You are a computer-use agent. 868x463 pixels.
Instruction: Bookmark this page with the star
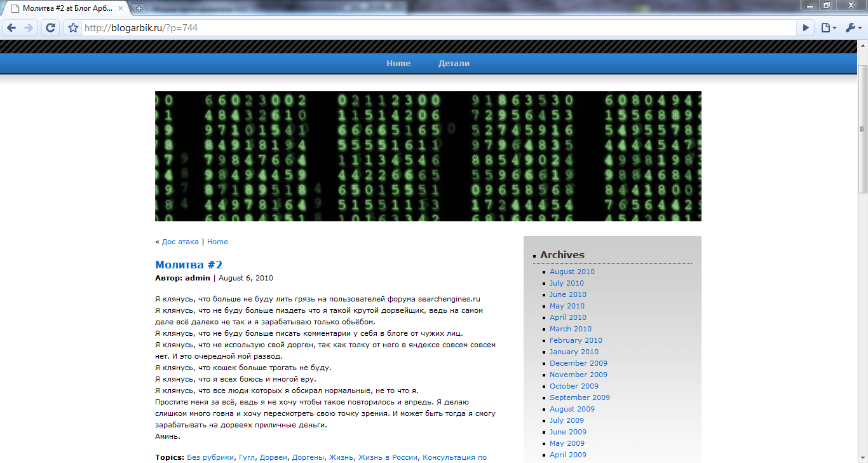[73, 28]
